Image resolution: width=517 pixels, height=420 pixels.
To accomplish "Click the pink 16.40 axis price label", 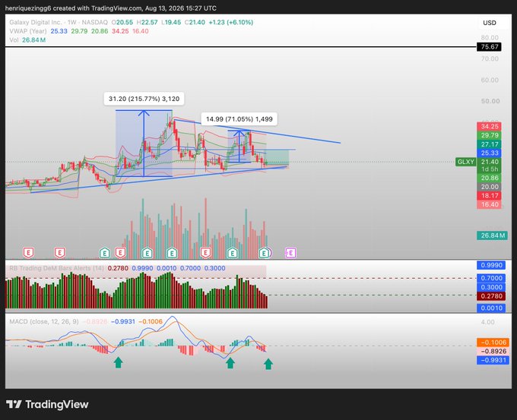I will [x=490, y=204].
